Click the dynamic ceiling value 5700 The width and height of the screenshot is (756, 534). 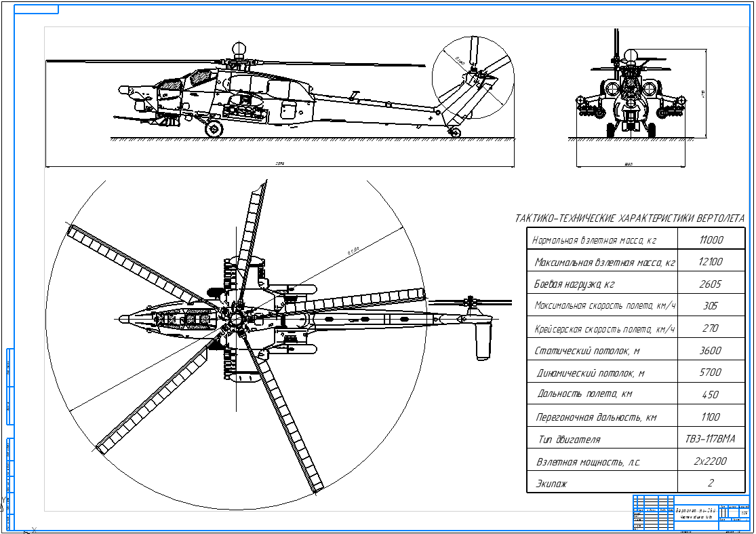click(711, 373)
